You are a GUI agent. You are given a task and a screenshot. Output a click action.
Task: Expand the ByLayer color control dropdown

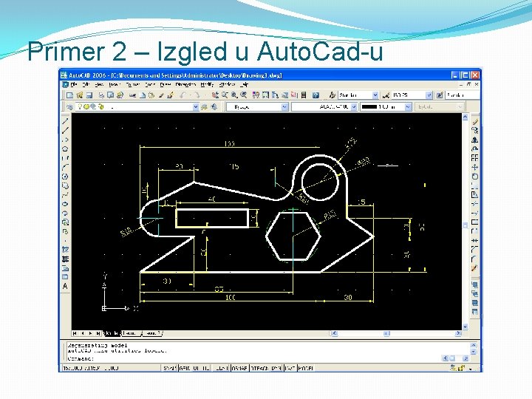[x=284, y=107]
